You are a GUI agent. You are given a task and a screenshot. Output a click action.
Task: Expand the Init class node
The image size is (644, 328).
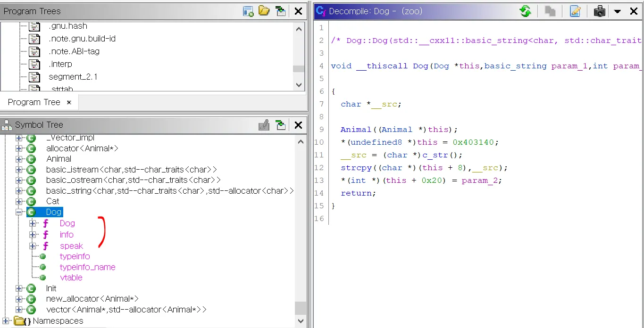19,288
